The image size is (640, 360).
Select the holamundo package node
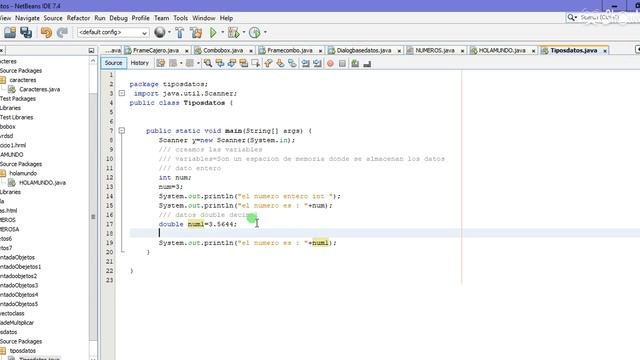pyautogui.click(x=23, y=173)
